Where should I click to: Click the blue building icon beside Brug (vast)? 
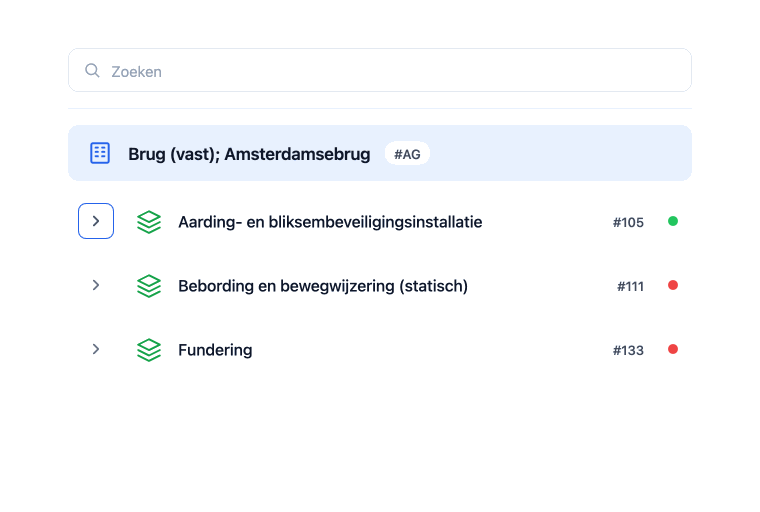click(x=100, y=153)
